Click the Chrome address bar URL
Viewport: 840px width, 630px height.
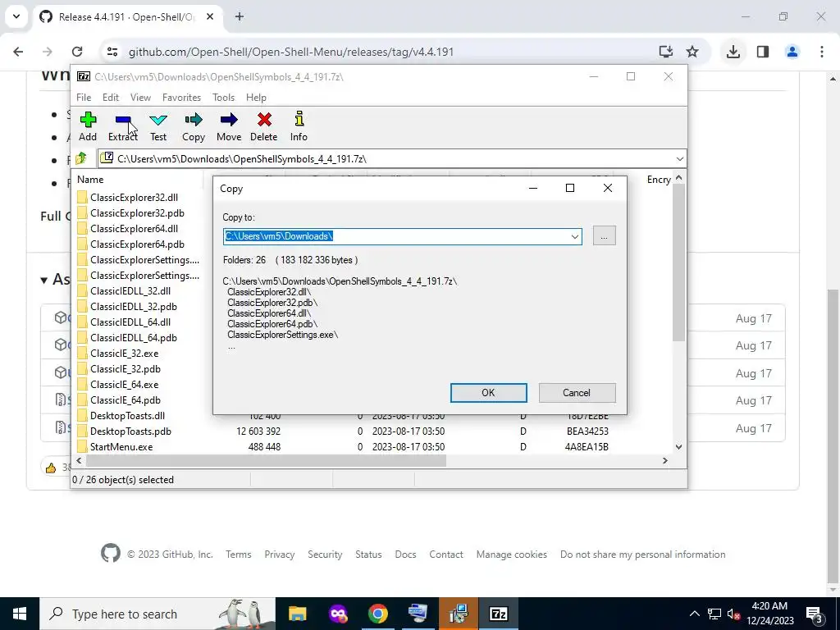[291, 52]
